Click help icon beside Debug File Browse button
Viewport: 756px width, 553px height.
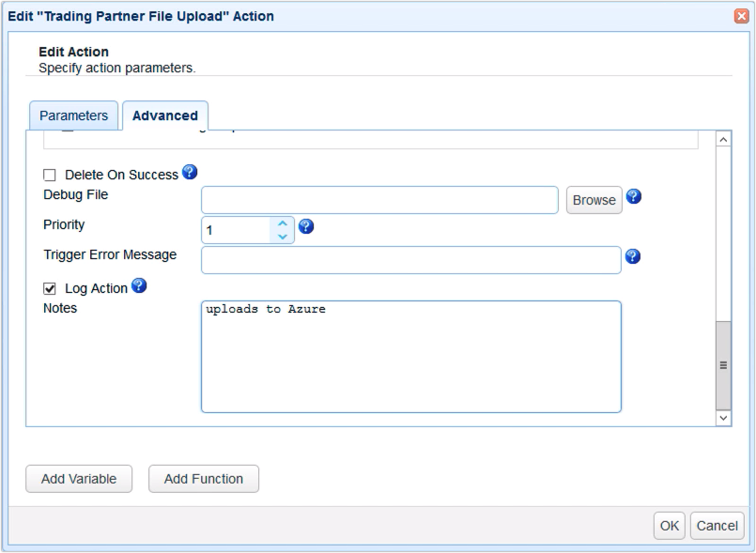[x=633, y=197]
